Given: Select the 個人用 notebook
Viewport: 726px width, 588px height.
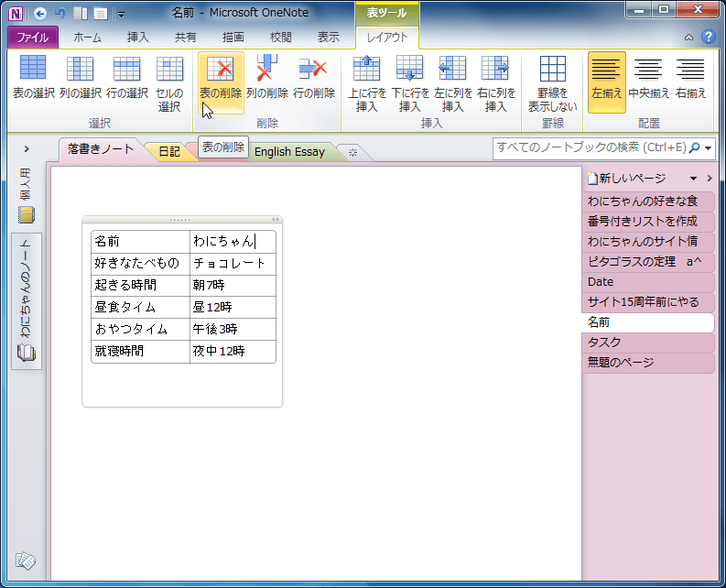Looking at the screenshot, I should point(26,195).
